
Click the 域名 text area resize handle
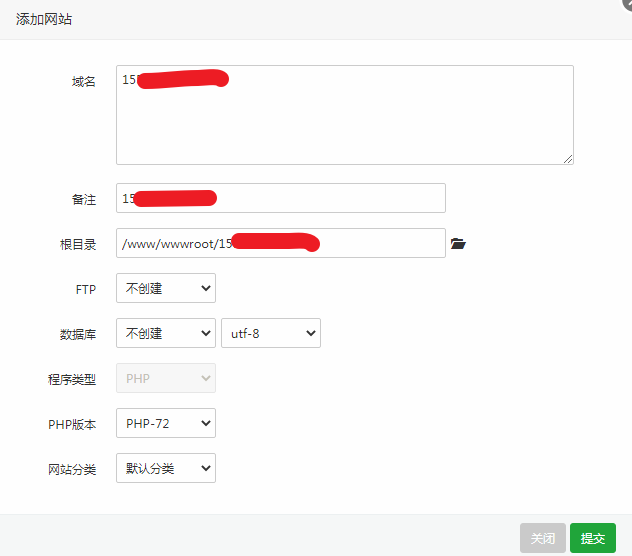point(568,158)
